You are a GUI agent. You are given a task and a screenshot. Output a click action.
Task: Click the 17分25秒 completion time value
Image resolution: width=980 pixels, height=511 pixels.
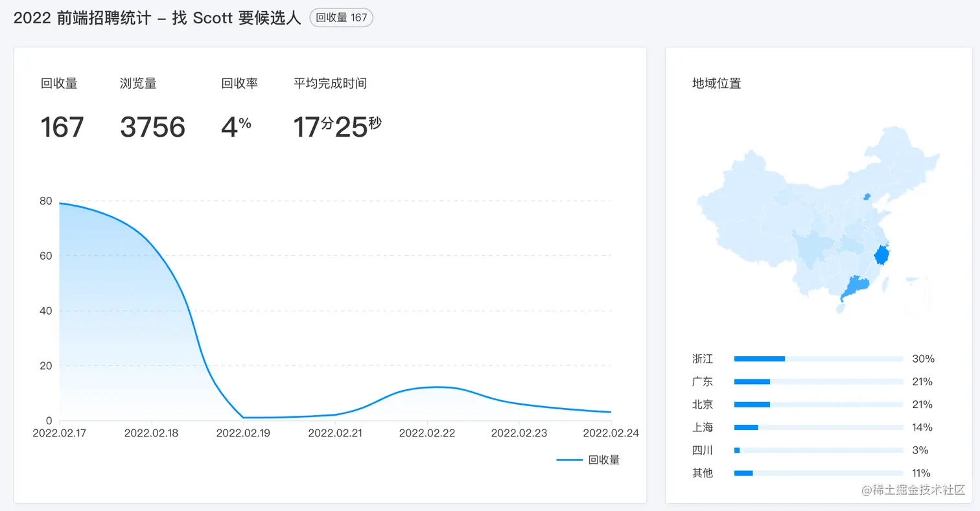coord(338,127)
